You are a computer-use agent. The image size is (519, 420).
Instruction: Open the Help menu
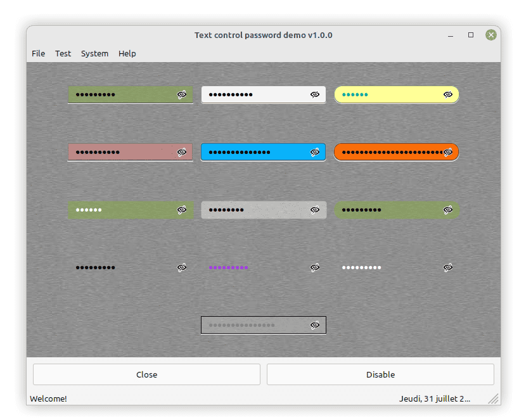click(127, 54)
